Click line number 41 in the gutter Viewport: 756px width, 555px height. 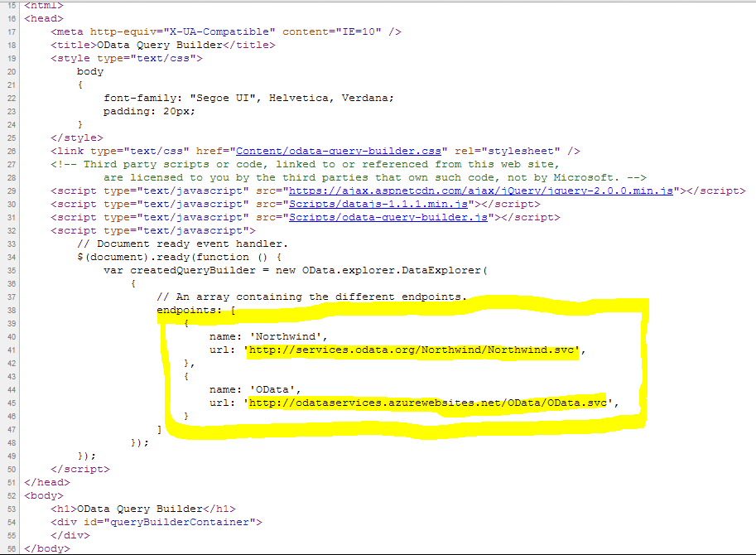12,350
